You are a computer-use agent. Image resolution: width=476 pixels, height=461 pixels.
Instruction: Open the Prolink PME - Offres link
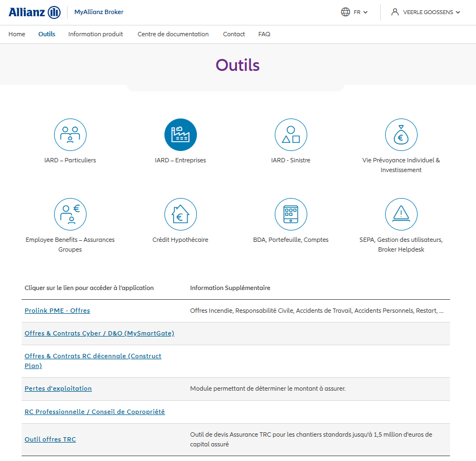click(x=57, y=311)
